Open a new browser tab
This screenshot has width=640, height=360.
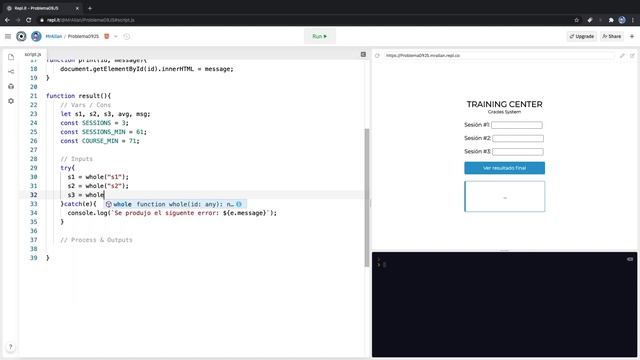(x=90, y=8)
